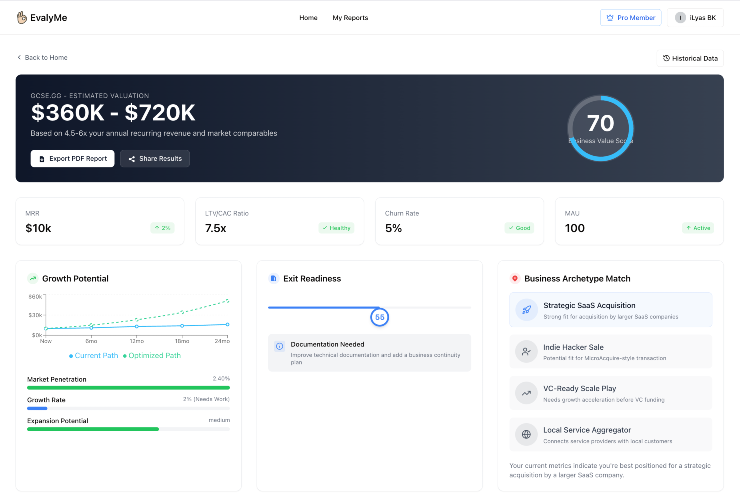Viewport: 740px width, 500px height.
Task: Open the iLyas BK profile menu
Action: 696,17
